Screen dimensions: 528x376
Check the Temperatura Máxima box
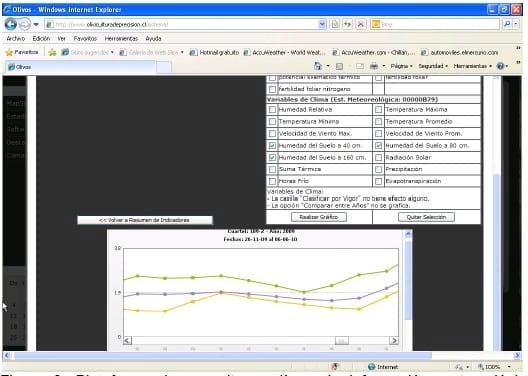(x=378, y=109)
